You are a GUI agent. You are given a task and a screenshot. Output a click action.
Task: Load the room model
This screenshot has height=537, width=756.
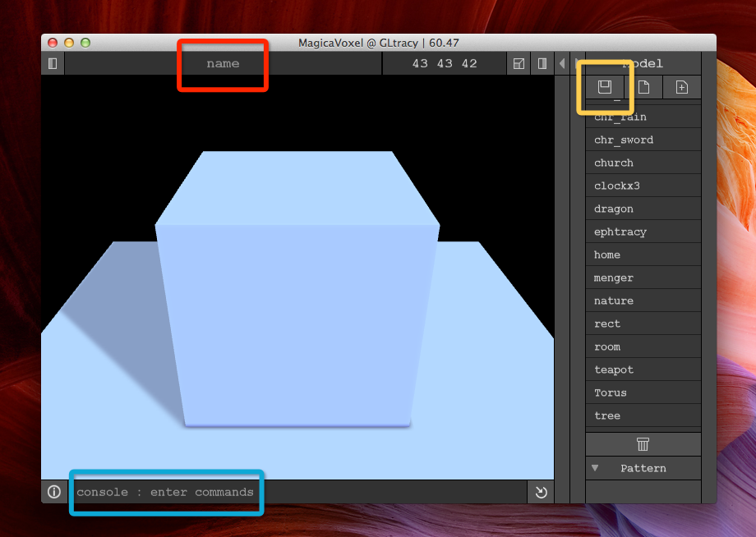[x=643, y=347]
